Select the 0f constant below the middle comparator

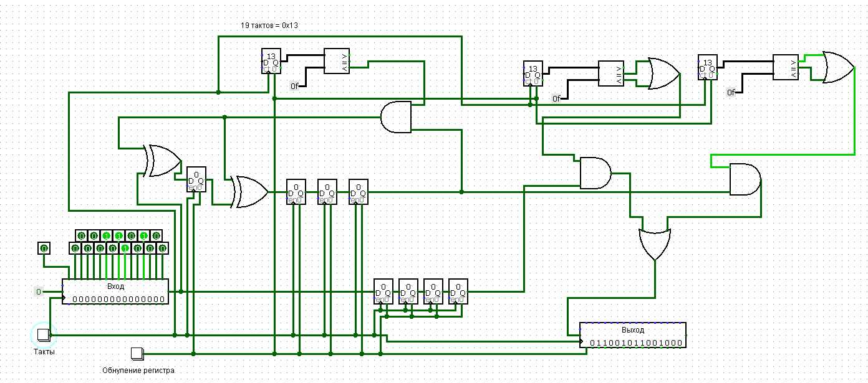click(557, 98)
